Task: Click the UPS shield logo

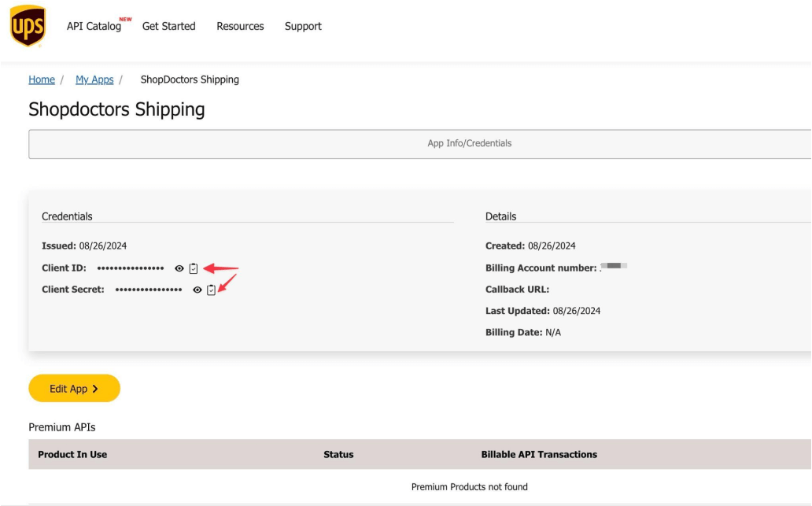Action: pyautogui.click(x=28, y=26)
